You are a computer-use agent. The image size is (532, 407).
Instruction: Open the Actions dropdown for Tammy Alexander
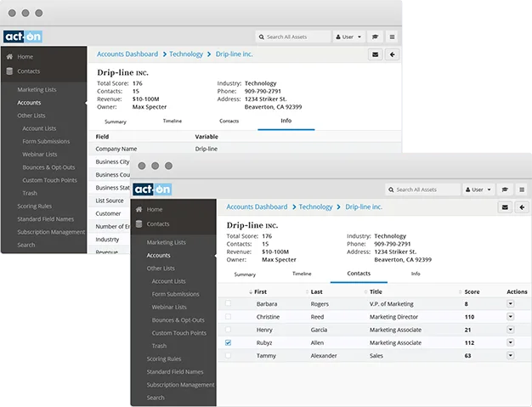coord(510,355)
